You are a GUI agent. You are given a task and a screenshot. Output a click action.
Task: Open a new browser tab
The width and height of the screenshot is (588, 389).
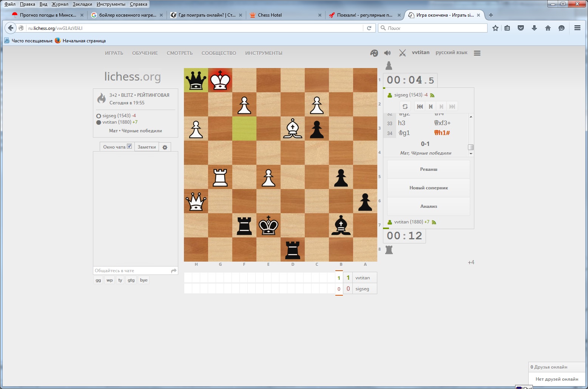pos(491,15)
